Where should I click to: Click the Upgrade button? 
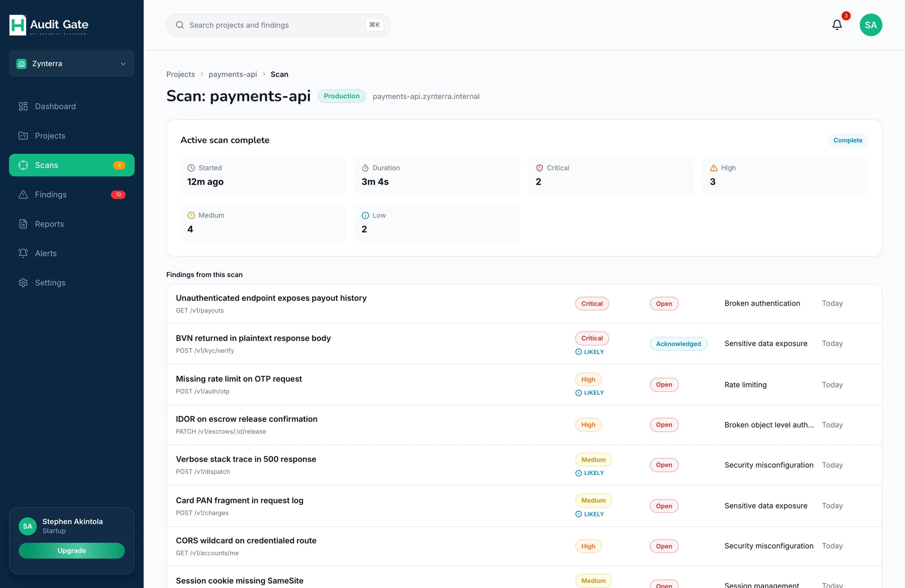(x=72, y=550)
